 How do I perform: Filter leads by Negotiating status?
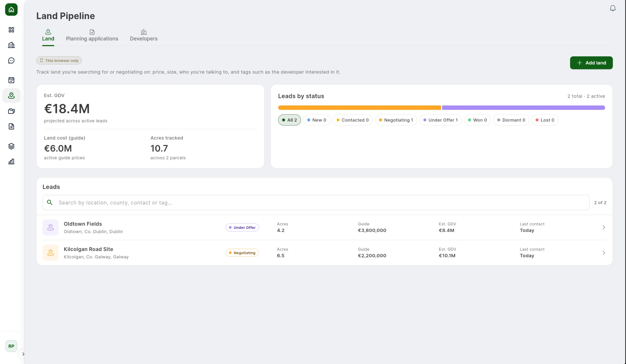(x=396, y=120)
